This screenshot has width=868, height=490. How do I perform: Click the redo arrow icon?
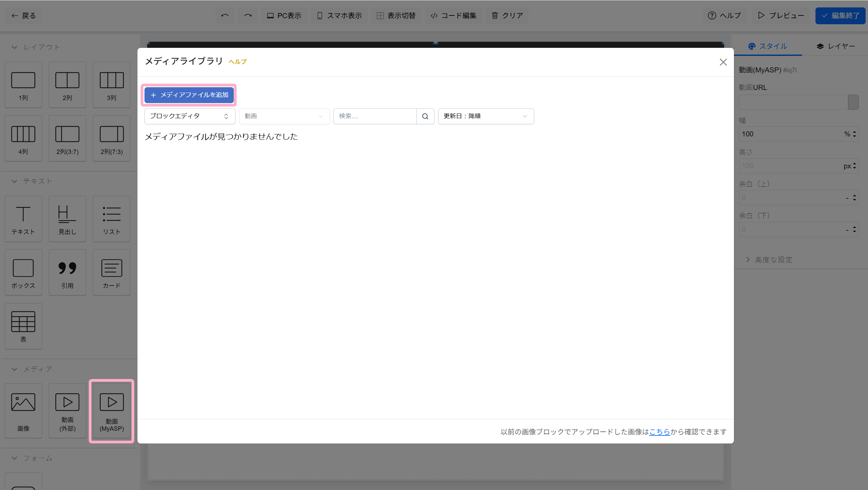click(x=248, y=15)
